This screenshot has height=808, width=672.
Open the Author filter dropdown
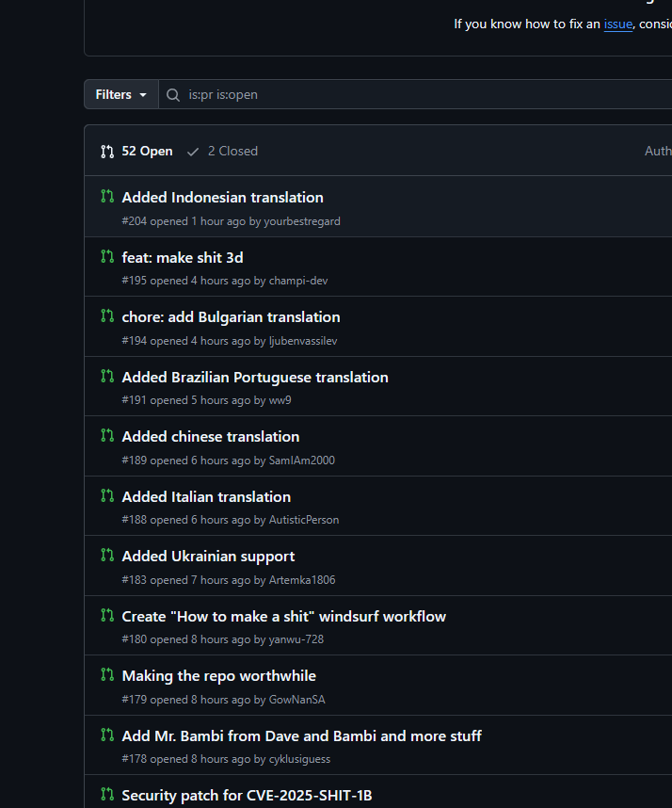[x=658, y=151]
